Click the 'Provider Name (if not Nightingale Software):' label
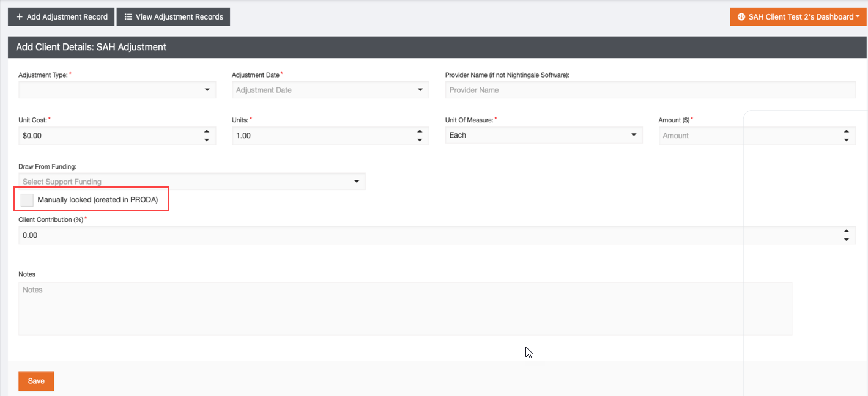Image resolution: width=868 pixels, height=396 pixels. pyautogui.click(x=507, y=75)
